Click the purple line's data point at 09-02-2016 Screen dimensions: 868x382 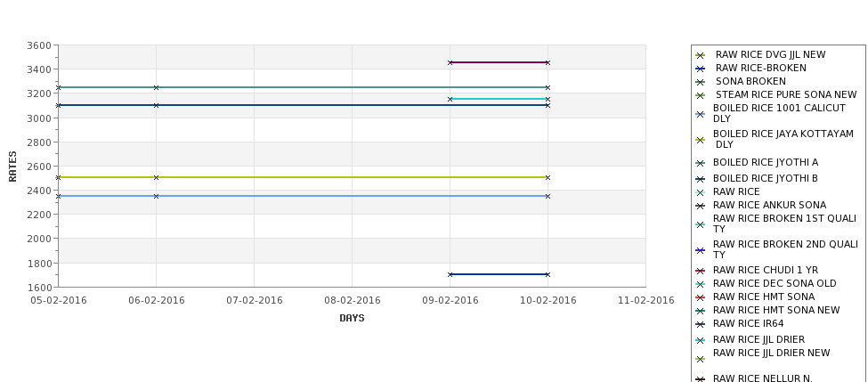450,62
